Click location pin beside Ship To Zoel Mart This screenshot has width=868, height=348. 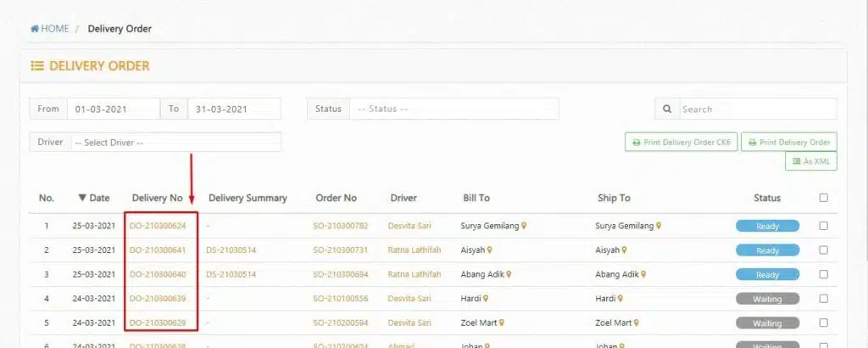(x=636, y=323)
